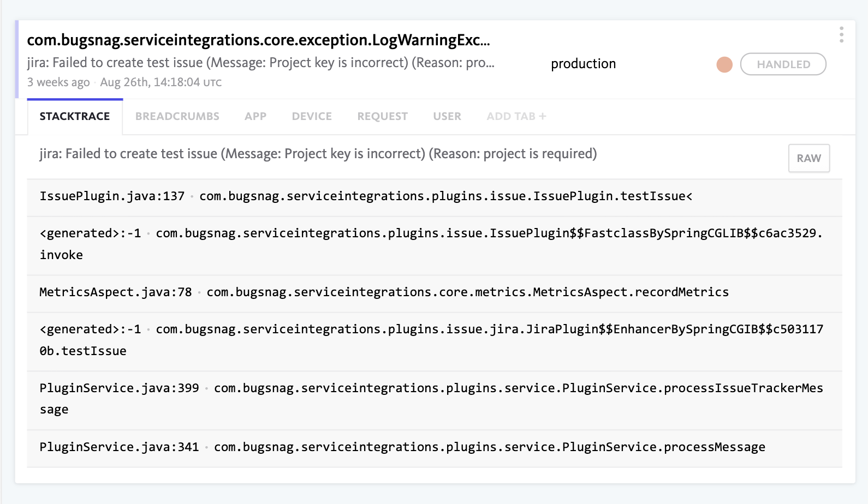
Task: Expand the MetricsAspect.java:78 stack frame
Action: click(x=435, y=293)
